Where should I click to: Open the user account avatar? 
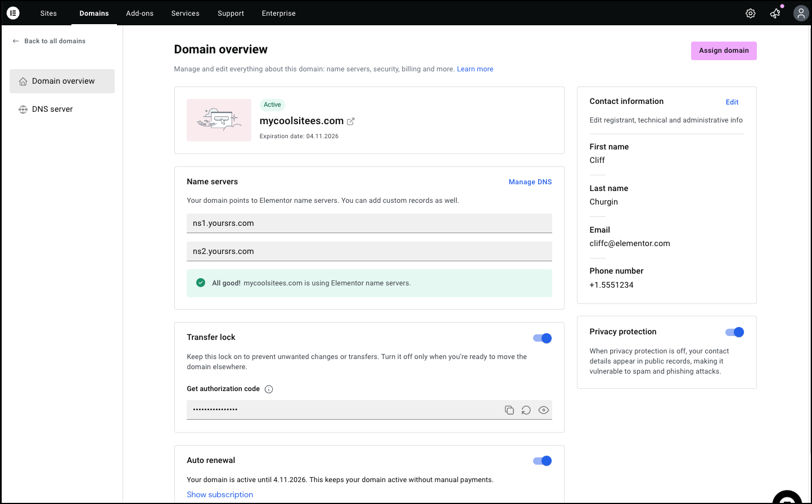tap(801, 13)
